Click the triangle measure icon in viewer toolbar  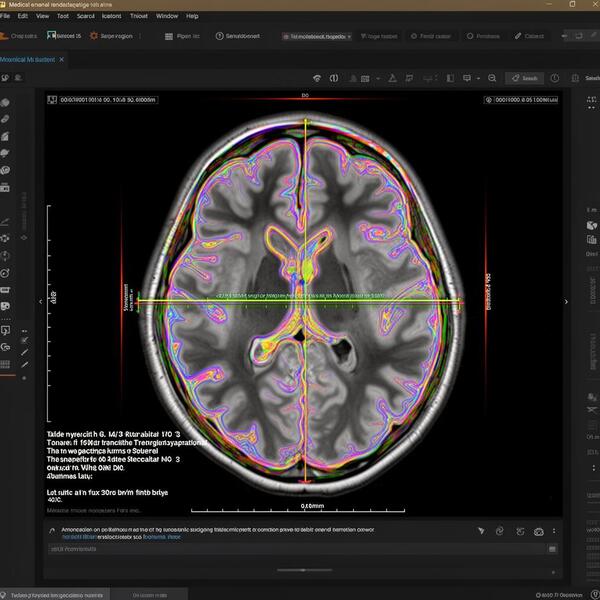pyautogui.click(x=392, y=78)
